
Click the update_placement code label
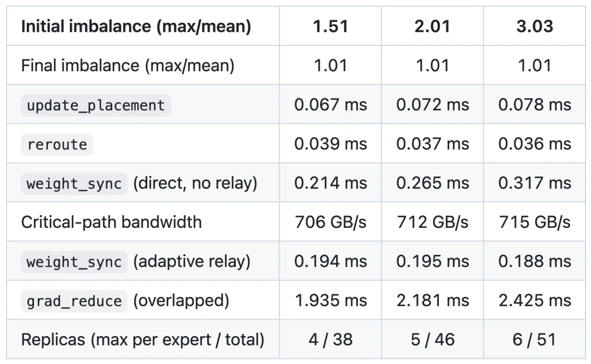pos(96,105)
